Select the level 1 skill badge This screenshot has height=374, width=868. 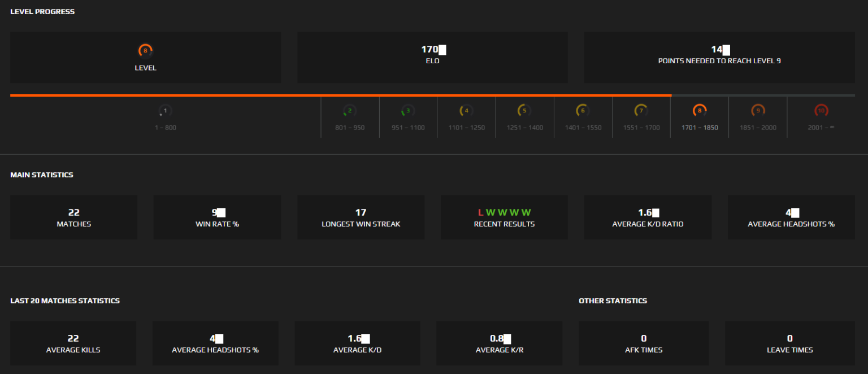tap(165, 111)
